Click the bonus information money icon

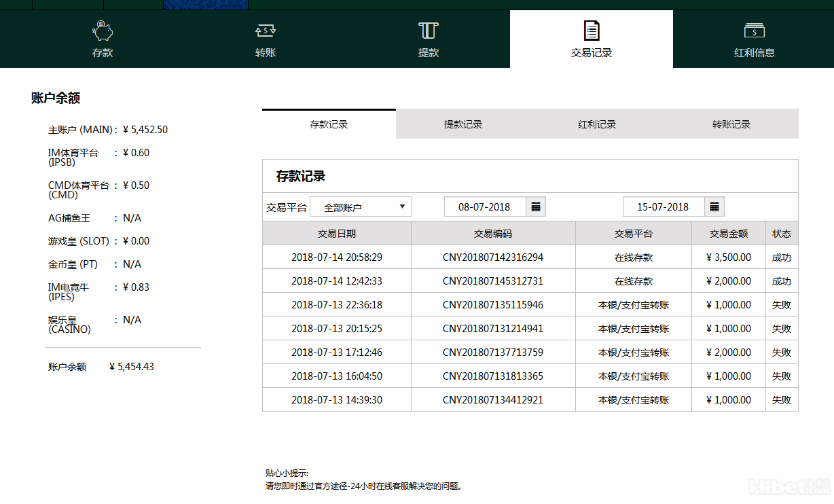754,31
